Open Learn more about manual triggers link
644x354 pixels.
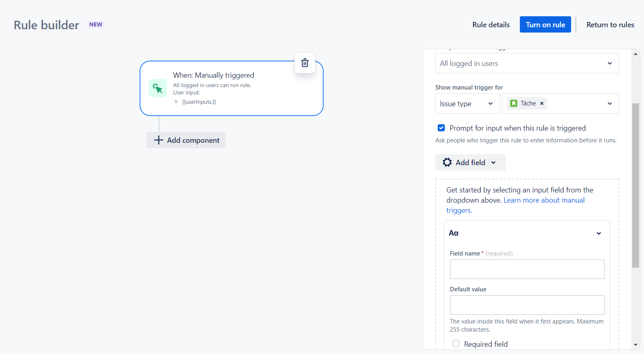[x=516, y=205]
